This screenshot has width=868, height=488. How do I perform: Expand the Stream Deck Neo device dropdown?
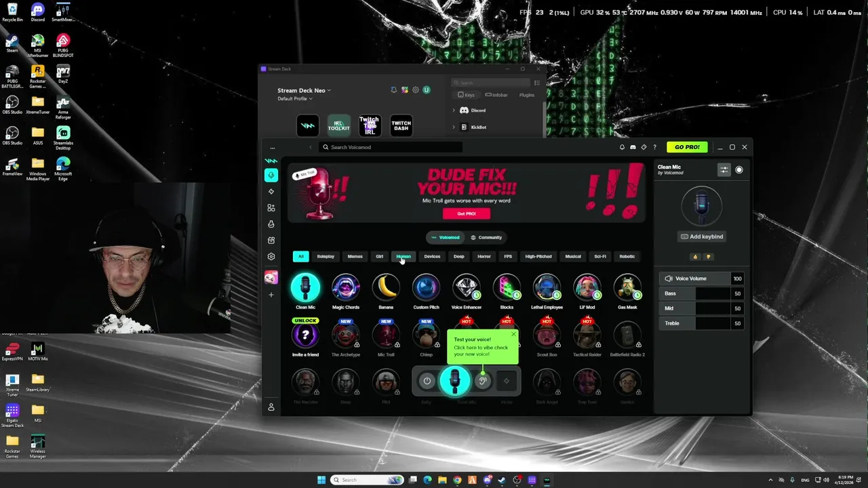pyautogui.click(x=304, y=90)
